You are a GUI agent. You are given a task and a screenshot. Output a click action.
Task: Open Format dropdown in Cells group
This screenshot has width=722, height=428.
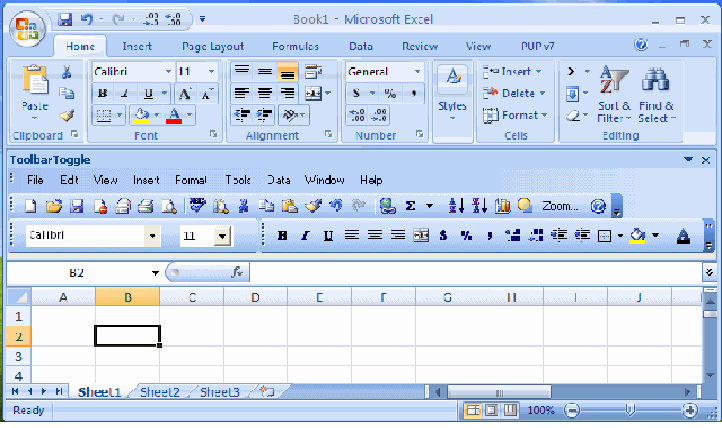(515, 115)
